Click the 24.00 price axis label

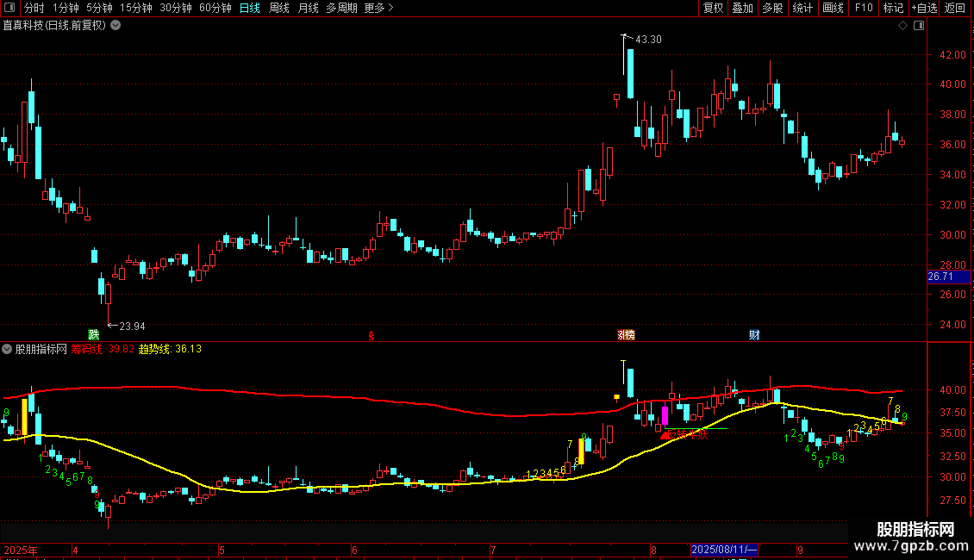click(952, 325)
